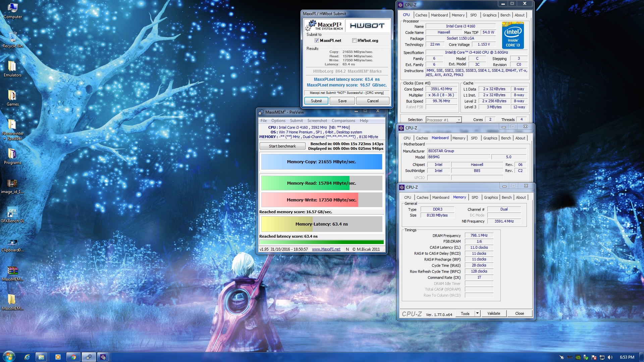644x362 pixels.
Task: Click the Tools button in CPU-Z
Action: [465, 313]
